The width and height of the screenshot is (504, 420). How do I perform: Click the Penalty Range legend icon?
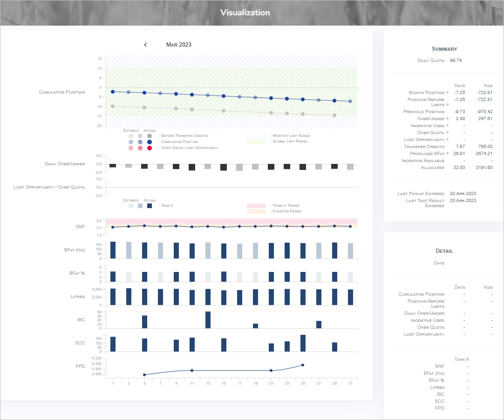tap(257, 206)
